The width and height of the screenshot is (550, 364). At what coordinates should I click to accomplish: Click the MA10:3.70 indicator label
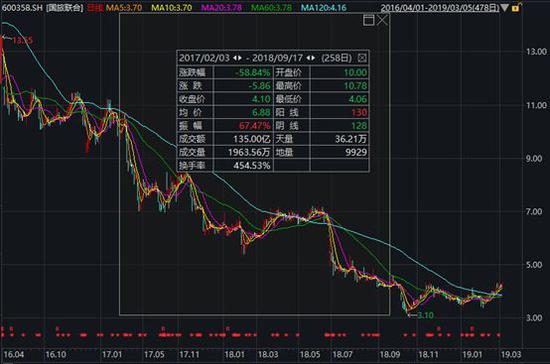click(172, 7)
